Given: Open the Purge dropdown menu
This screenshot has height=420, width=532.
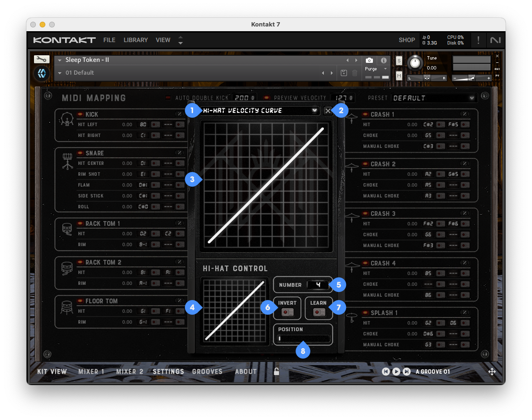Looking at the screenshot, I should (376, 69).
